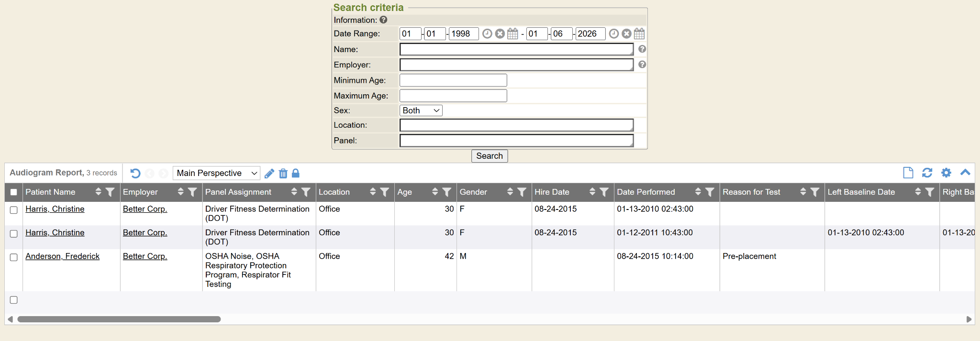Click the export document icon

point(908,173)
